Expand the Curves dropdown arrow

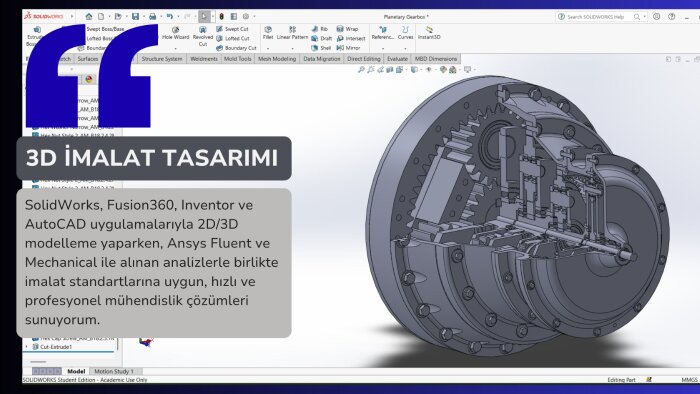click(x=405, y=48)
